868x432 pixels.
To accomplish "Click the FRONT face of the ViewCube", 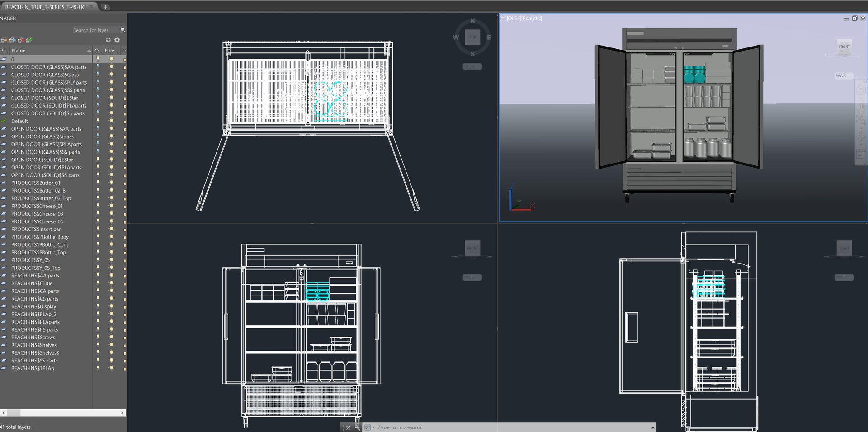I will [844, 47].
